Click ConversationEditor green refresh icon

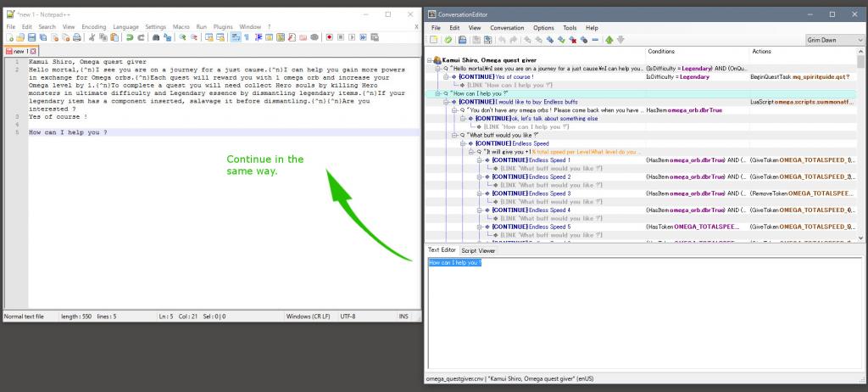point(448,40)
